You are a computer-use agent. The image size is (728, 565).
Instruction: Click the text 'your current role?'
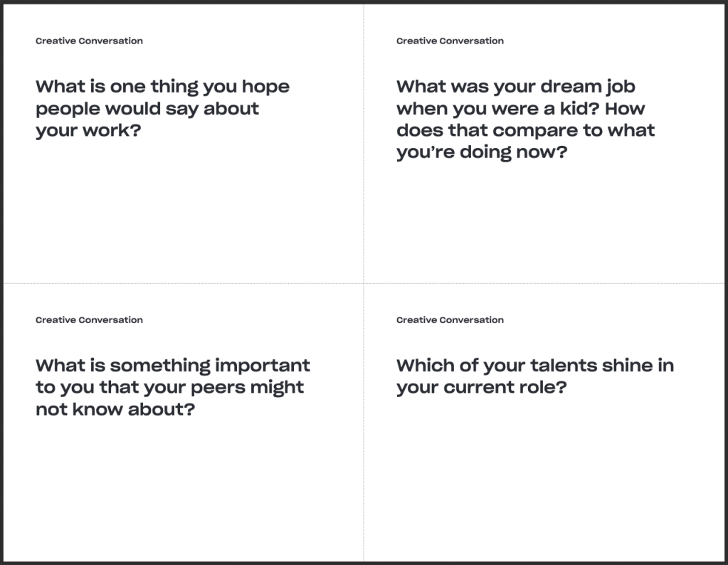[482, 388]
